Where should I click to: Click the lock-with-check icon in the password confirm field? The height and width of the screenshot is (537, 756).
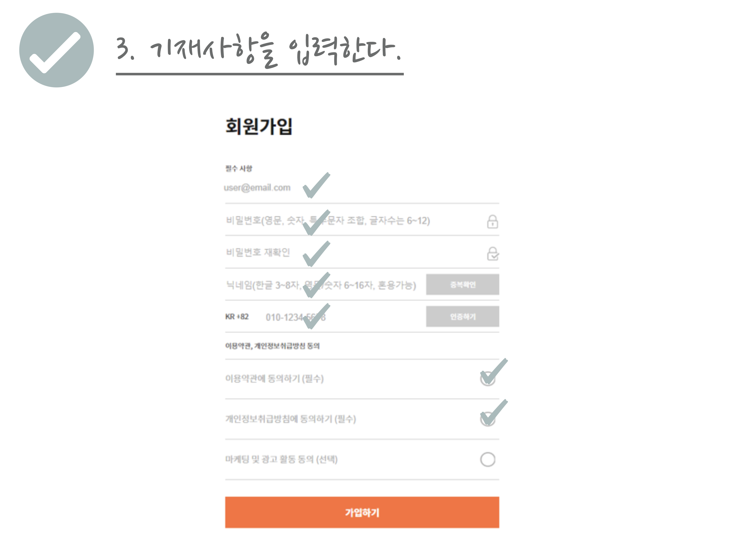click(493, 254)
